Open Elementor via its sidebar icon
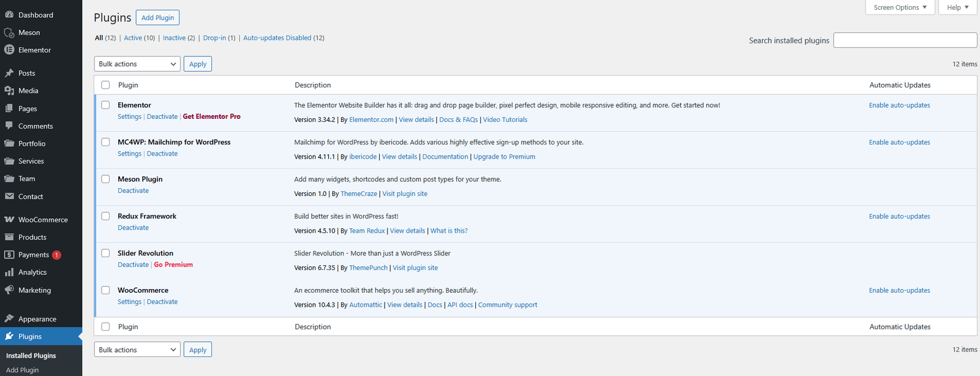Image resolution: width=980 pixels, height=376 pixels. coord(9,50)
